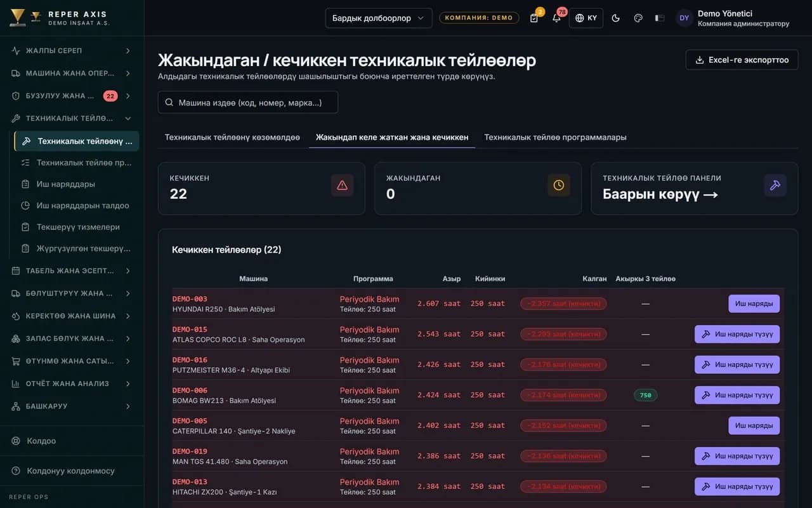Viewport: 812px width, 508px height.
Task: Click the warning triangle icon on Кечиккен card
Action: 343,185
